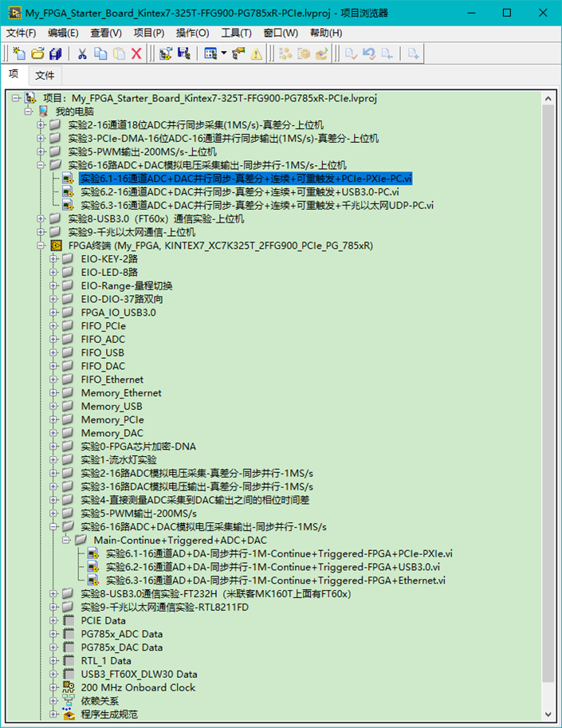This screenshot has width=562, height=728.
Task: Click the Open Project toolbar icon
Action: (37, 53)
